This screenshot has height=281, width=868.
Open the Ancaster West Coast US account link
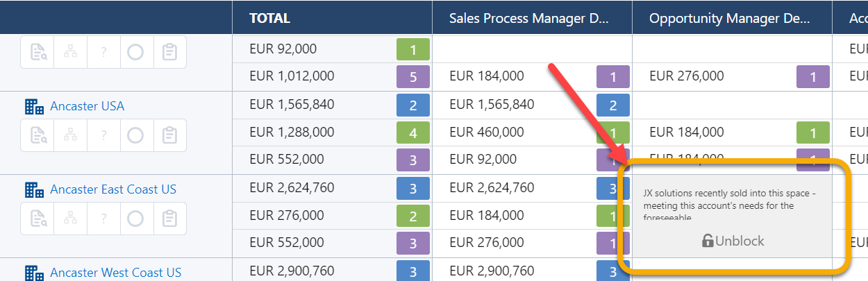115,273
